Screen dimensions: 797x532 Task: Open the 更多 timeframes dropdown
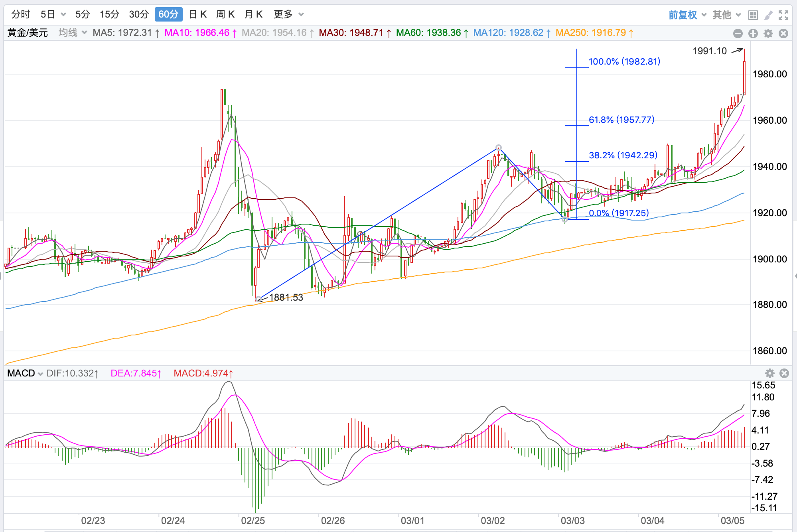(x=289, y=15)
